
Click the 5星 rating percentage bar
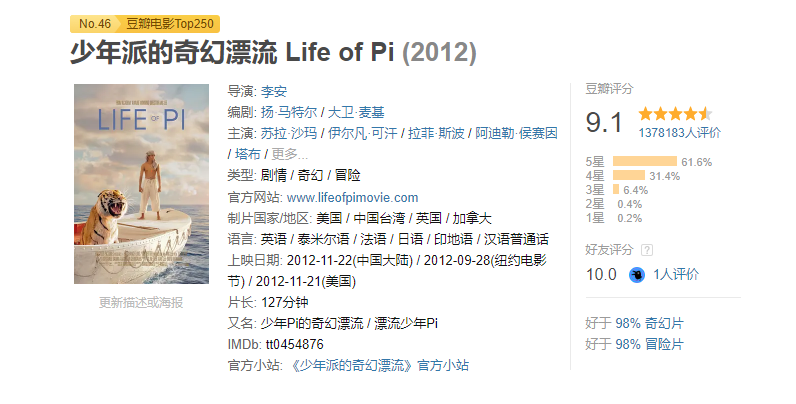point(645,162)
